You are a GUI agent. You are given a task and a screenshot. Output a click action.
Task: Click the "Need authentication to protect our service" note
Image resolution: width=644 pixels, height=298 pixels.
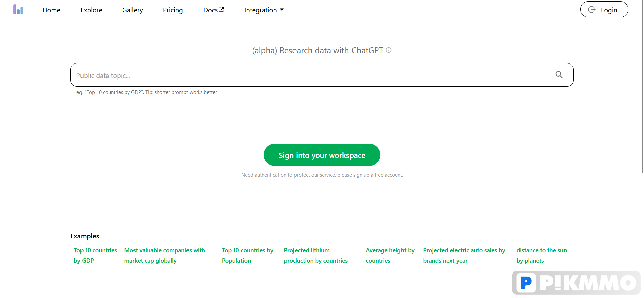[x=322, y=175]
